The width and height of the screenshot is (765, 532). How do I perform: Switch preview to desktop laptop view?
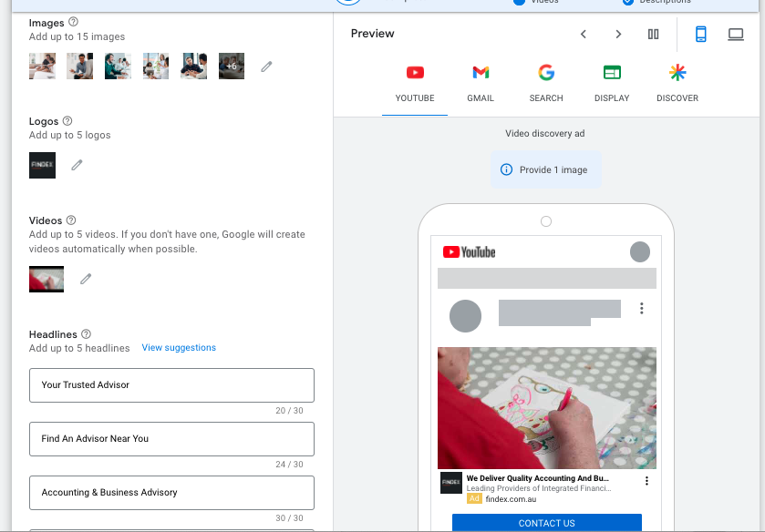(x=735, y=35)
